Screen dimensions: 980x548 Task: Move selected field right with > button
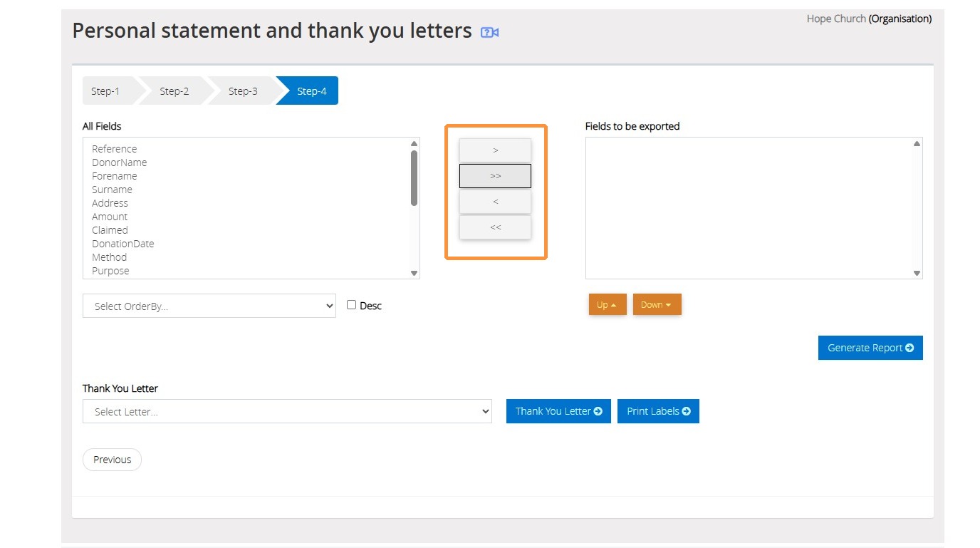495,150
